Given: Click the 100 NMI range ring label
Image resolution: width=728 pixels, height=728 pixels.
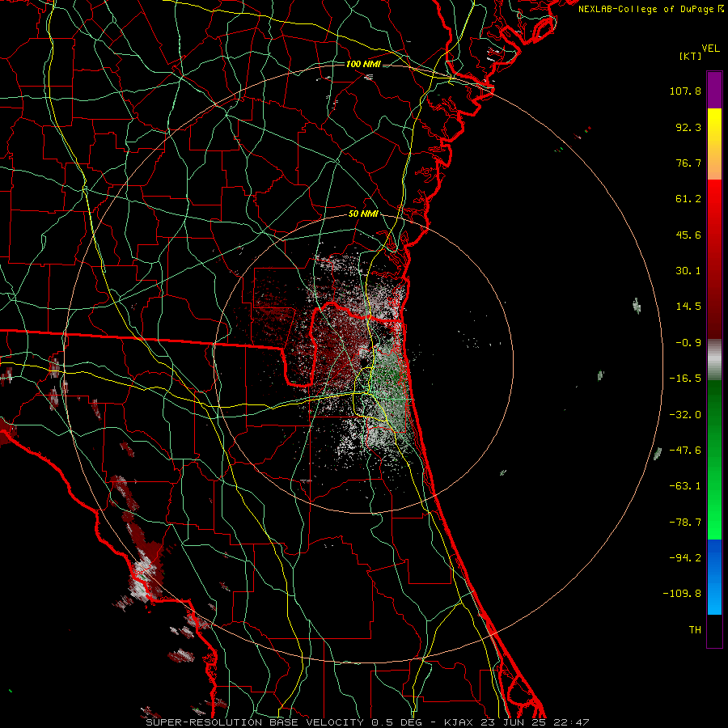Looking at the screenshot, I should coord(363,64).
